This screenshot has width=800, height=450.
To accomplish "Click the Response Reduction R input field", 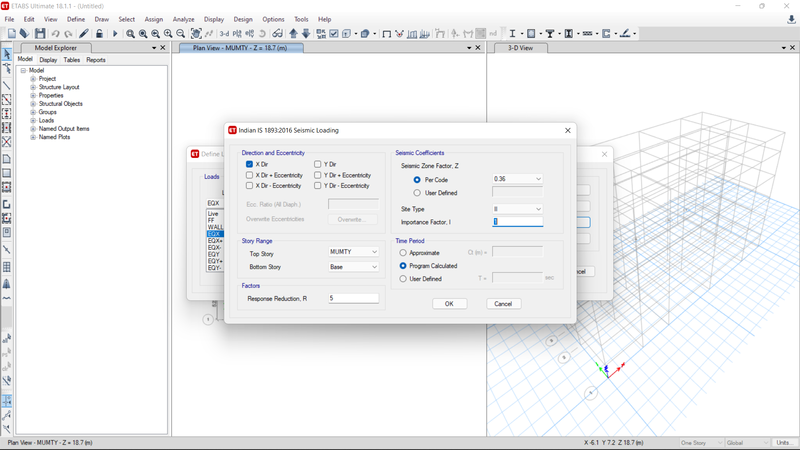I will pyautogui.click(x=353, y=298).
